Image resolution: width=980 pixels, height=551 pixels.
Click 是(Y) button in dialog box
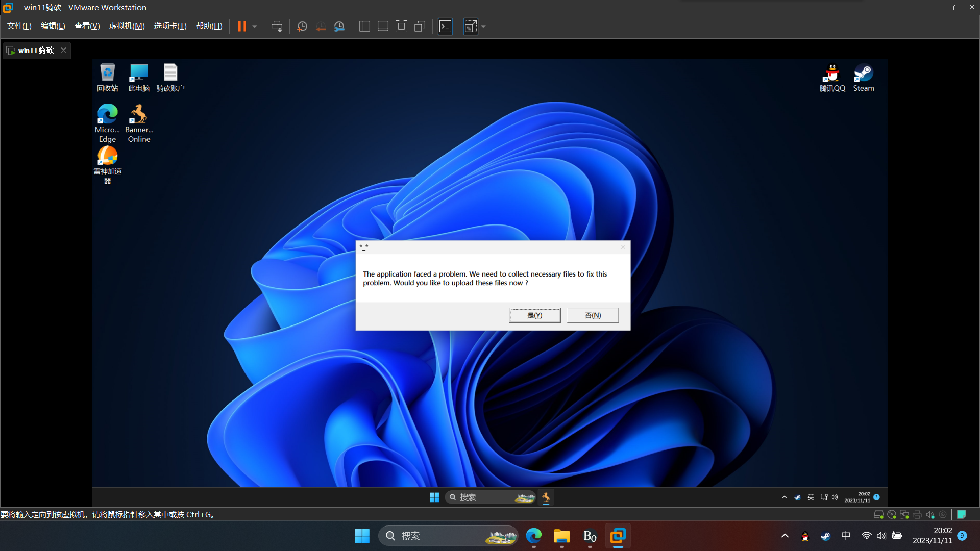coord(535,315)
